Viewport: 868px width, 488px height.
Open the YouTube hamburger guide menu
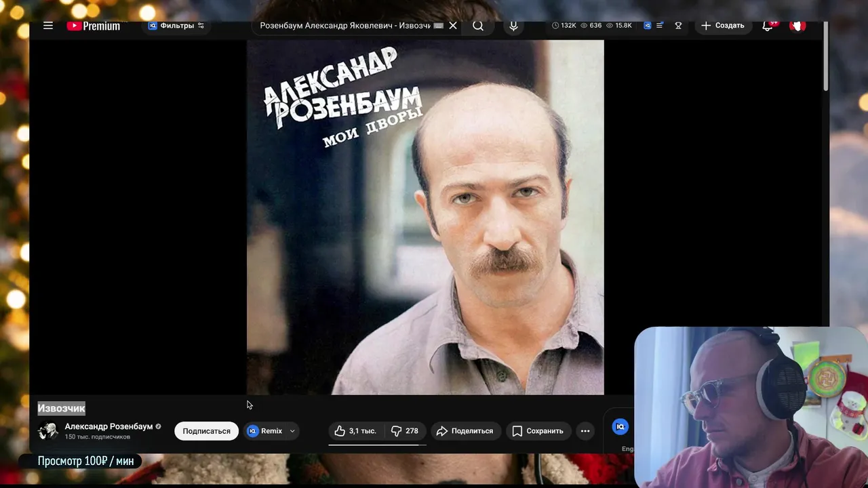48,25
